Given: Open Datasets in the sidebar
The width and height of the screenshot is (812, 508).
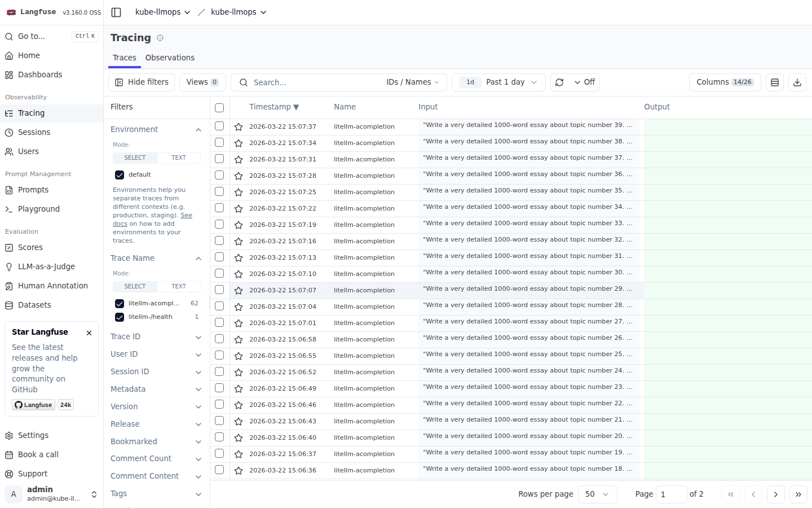Looking at the screenshot, I should click(x=51, y=305).
